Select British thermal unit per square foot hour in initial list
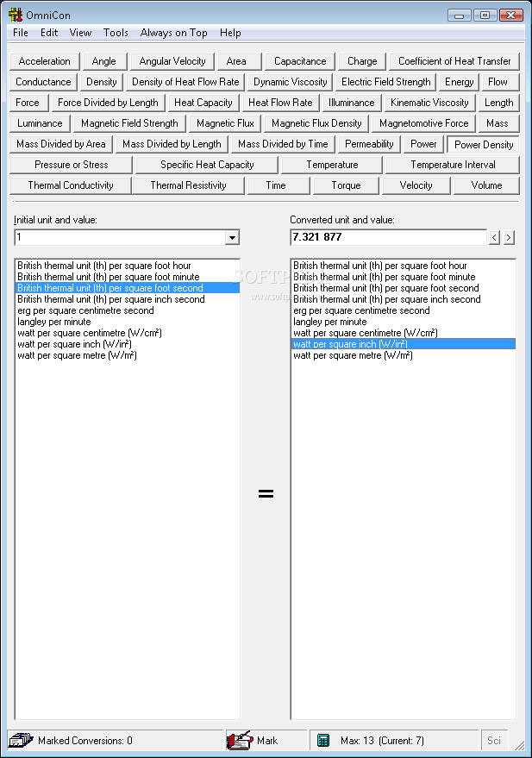The image size is (532, 758). click(127, 266)
